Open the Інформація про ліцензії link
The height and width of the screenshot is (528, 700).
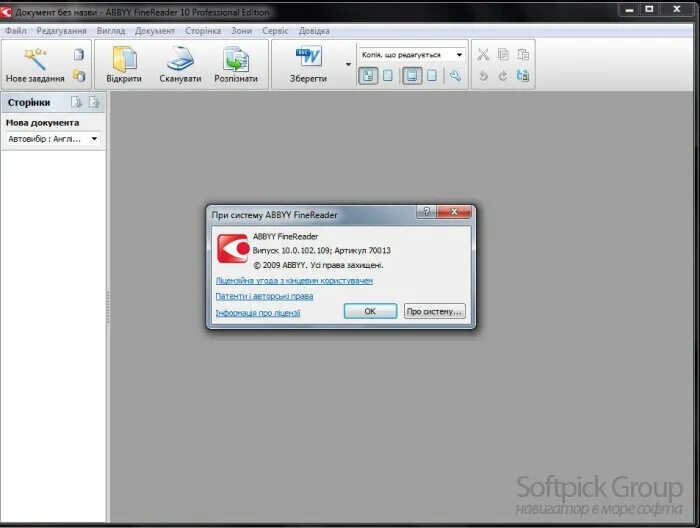coord(258,313)
